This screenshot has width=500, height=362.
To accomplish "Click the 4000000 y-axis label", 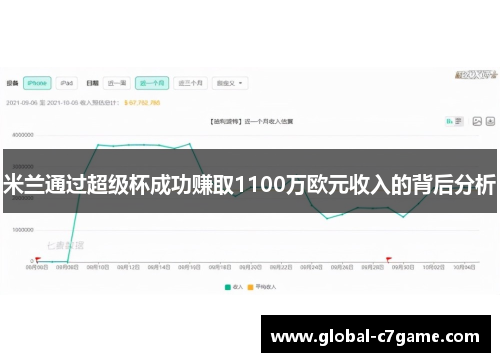I will coord(23,135).
